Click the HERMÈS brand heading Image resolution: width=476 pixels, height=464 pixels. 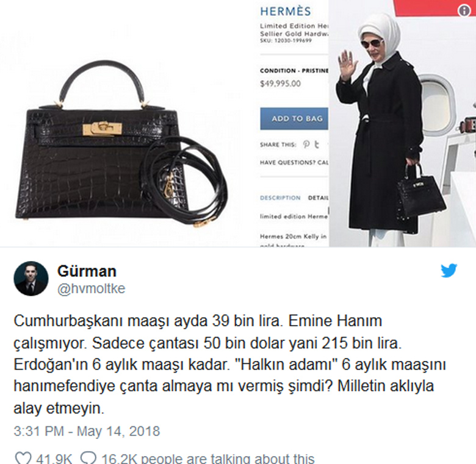tap(286, 11)
